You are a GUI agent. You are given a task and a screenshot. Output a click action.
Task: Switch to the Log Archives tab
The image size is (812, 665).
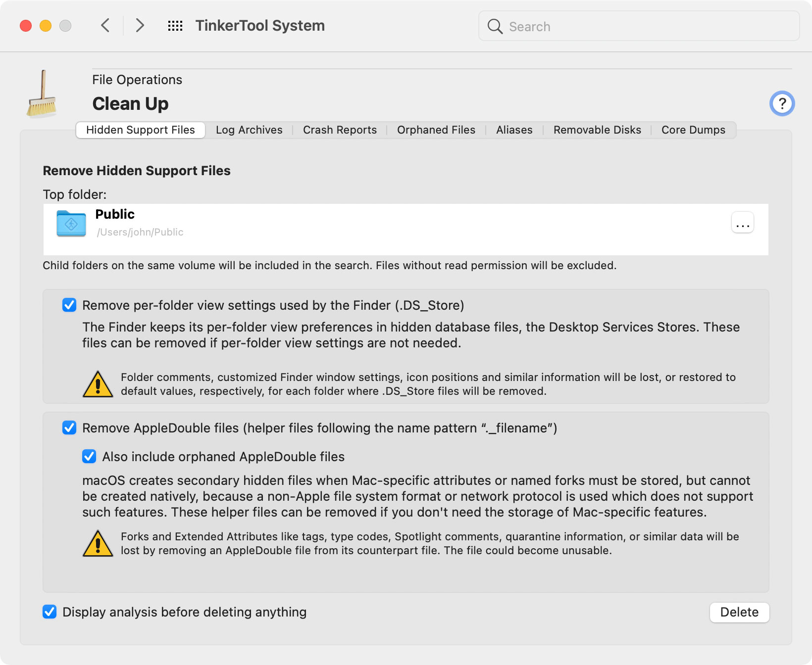pos(249,130)
